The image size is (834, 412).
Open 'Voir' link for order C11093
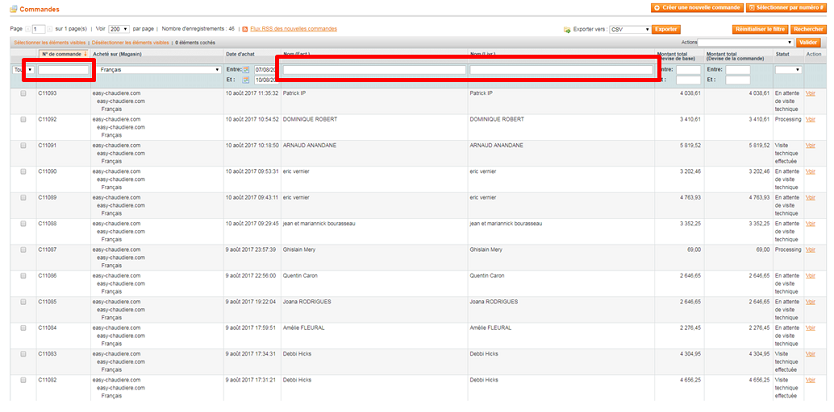point(810,93)
